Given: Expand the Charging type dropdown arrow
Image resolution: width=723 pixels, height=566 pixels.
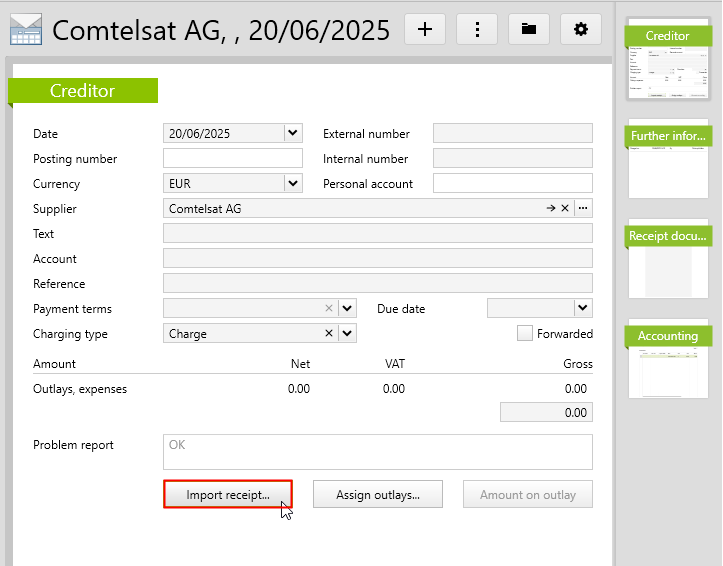Looking at the screenshot, I should [x=347, y=334].
